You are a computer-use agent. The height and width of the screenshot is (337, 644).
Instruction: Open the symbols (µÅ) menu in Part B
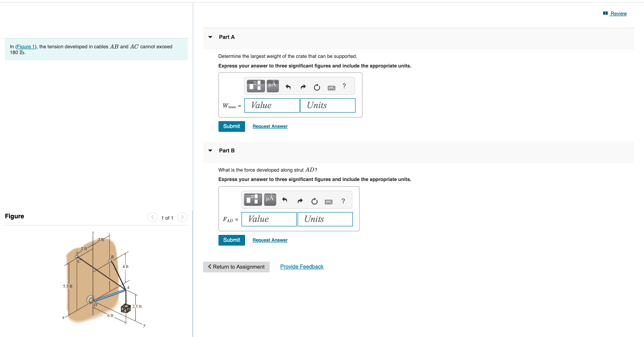click(x=270, y=200)
